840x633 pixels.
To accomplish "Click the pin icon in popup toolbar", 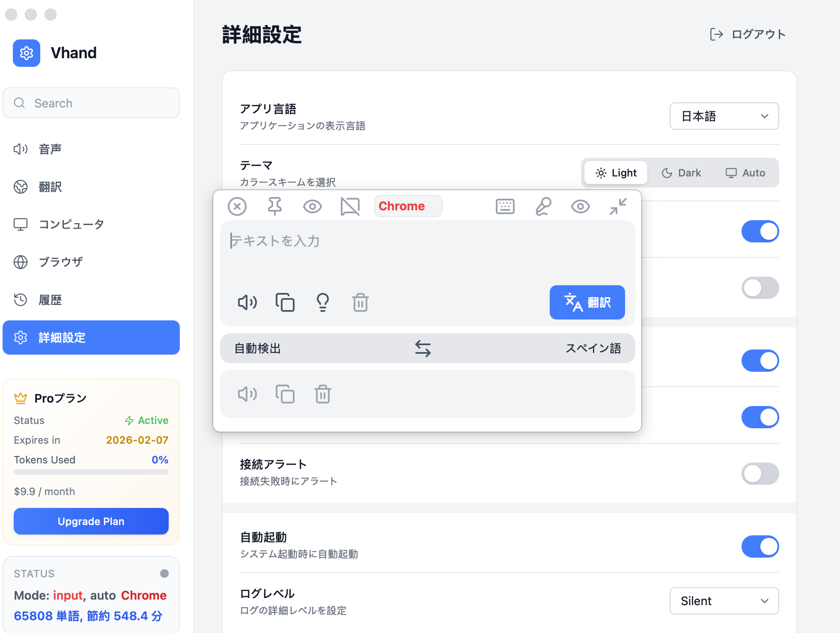I will pyautogui.click(x=274, y=206).
